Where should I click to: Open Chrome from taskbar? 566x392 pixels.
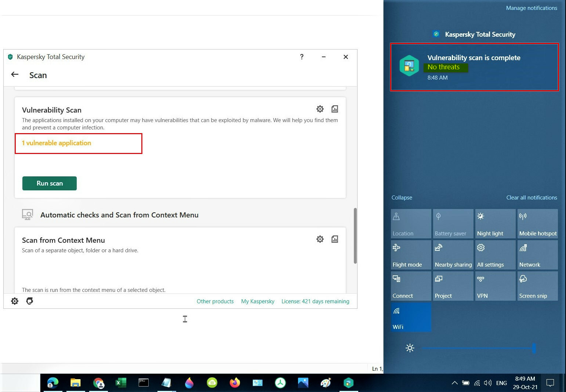[x=98, y=383]
